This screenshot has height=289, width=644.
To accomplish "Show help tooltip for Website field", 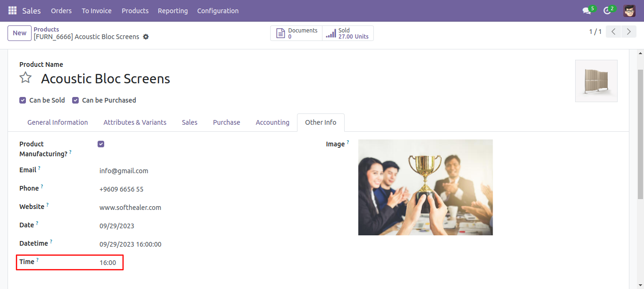I will [x=47, y=204].
